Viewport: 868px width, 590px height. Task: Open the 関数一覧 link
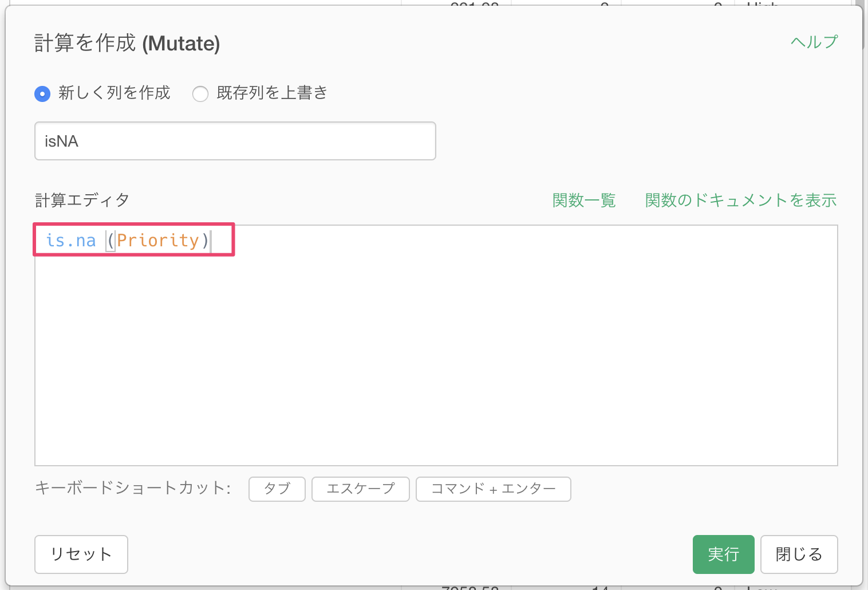click(x=584, y=200)
